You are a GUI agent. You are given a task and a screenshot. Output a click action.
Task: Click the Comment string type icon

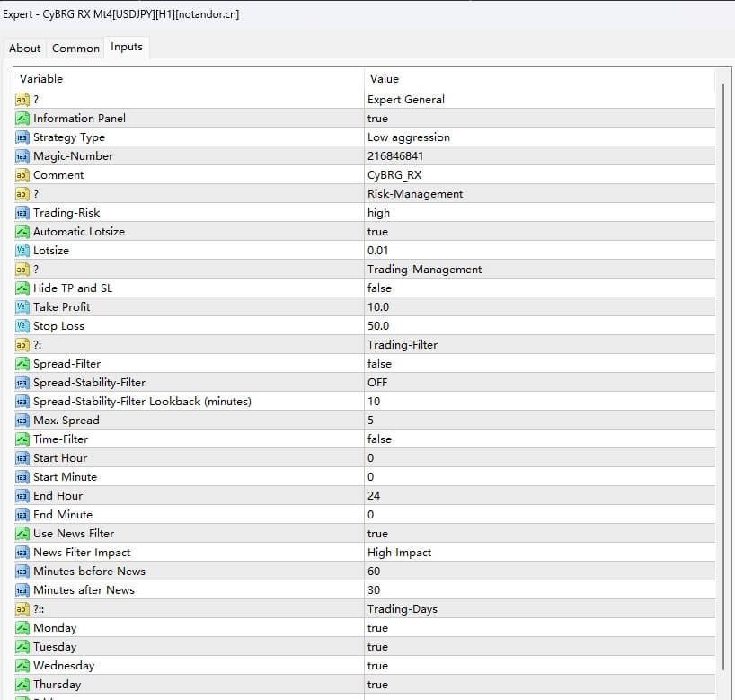point(22,175)
